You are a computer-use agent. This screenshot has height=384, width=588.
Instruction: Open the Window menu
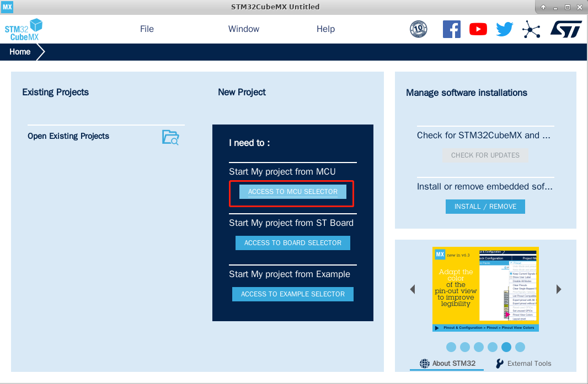[244, 29]
